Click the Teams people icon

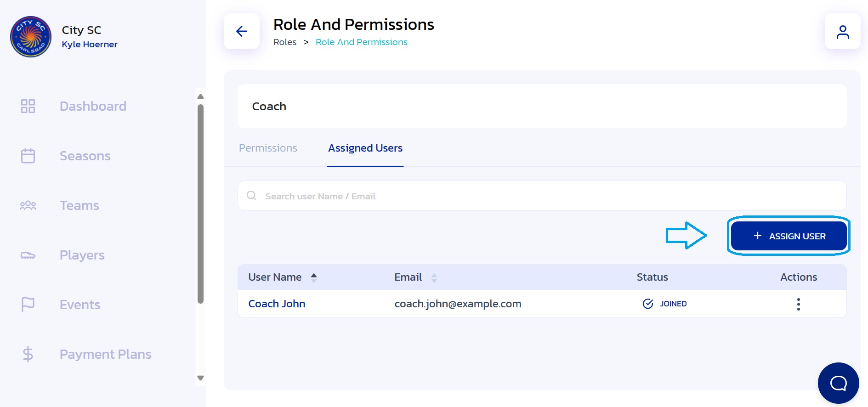tap(28, 205)
